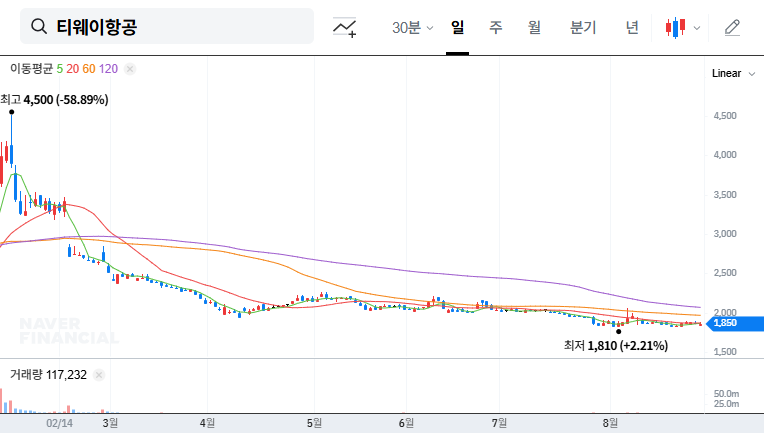Click the 50.0m volume axis label
This screenshot has height=433, width=764.
[726, 394]
